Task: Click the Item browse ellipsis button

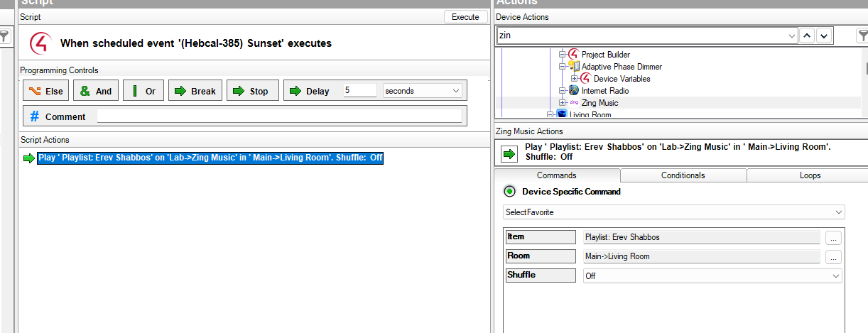Action: pyautogui.click(x=832, y=237)
